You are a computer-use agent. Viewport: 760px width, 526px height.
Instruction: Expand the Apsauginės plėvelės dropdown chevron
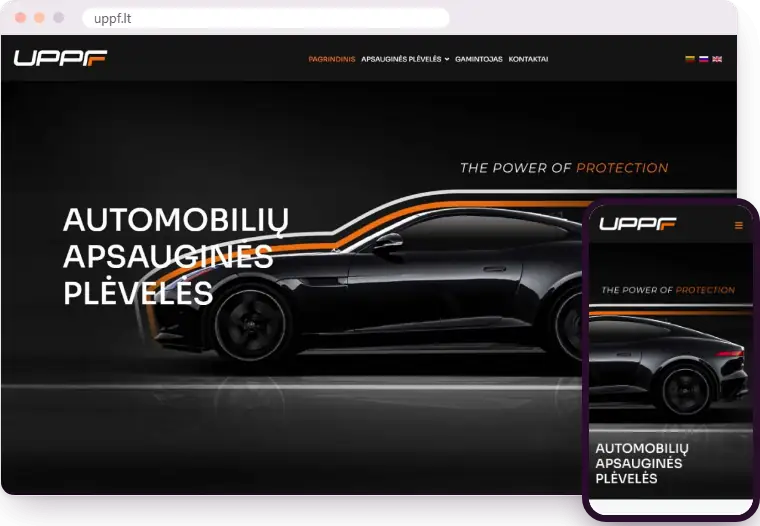tap(447, 59)
